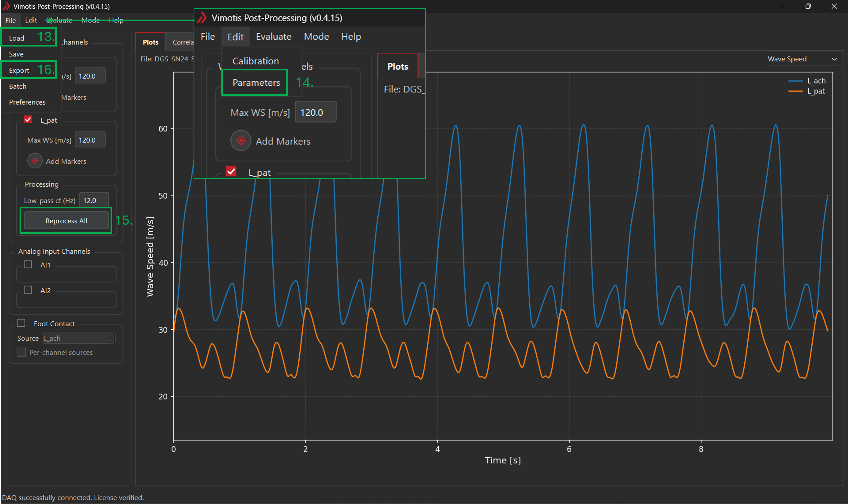Open the Source dropdown showing L_ach
848x504 pixels.
pos(79,338)
